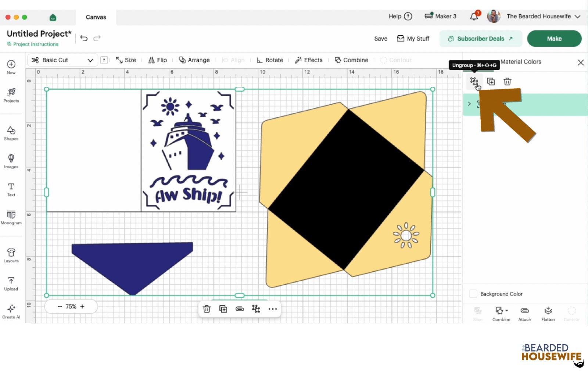Viewport: 588px width, 374px height.
Task: Click the 75% zoom level value
Action: 71,306
